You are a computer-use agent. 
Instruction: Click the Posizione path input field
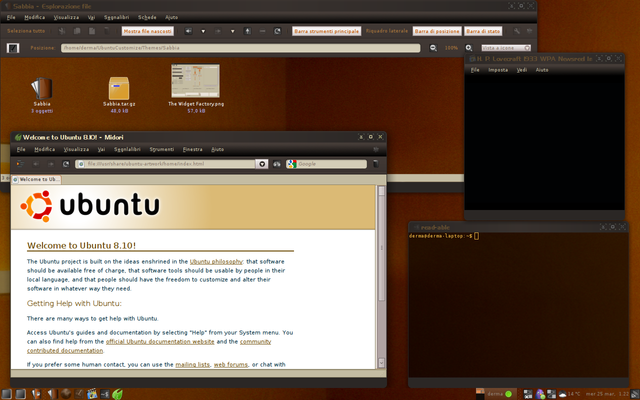pyautogui.click(x=240, y=48)
